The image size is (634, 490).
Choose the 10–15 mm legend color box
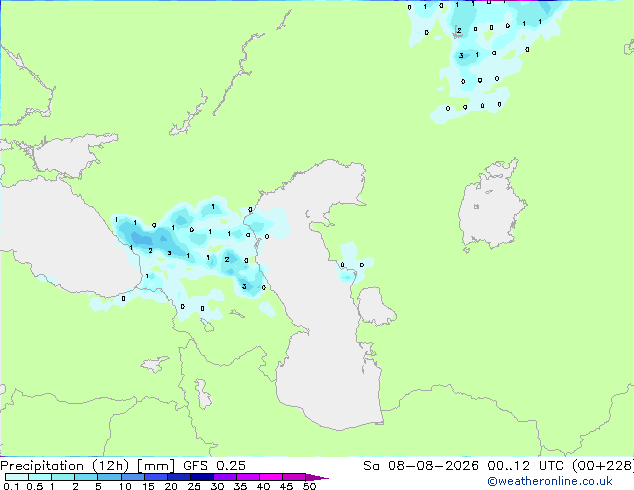tap(132, 477)
